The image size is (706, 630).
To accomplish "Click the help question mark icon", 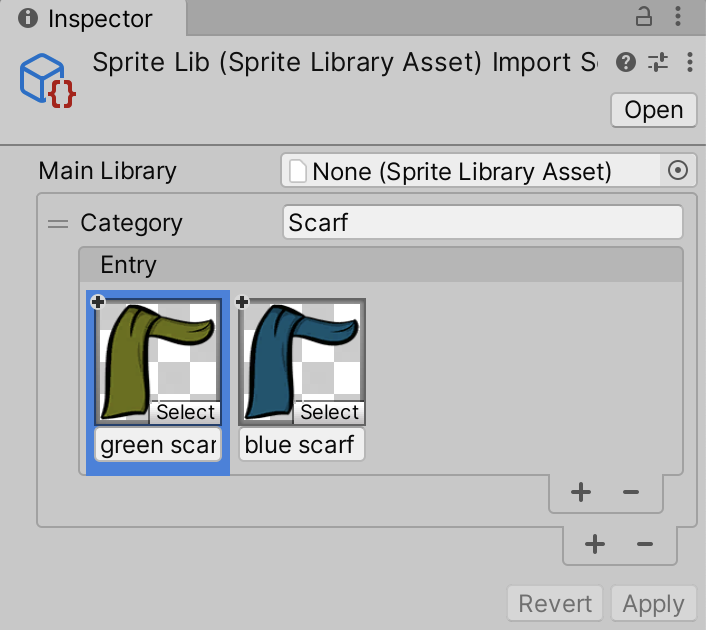I will click(626, 63).
